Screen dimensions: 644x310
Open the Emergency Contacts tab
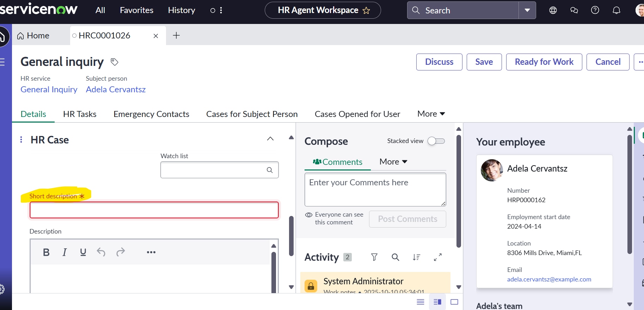click(151, 114)
